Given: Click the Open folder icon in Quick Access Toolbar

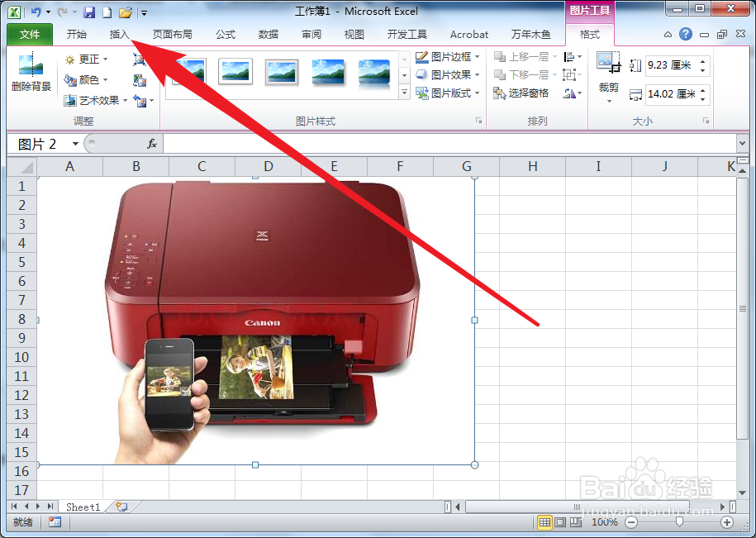Looking at the screenshot, I should click(x=126, y=12).
